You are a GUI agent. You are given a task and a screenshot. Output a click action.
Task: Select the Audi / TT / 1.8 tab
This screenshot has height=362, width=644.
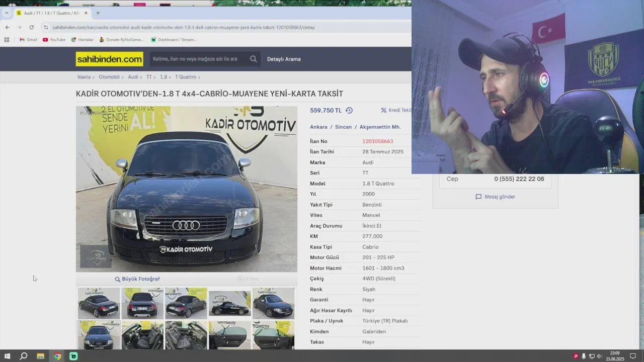[x=51, y=13]
